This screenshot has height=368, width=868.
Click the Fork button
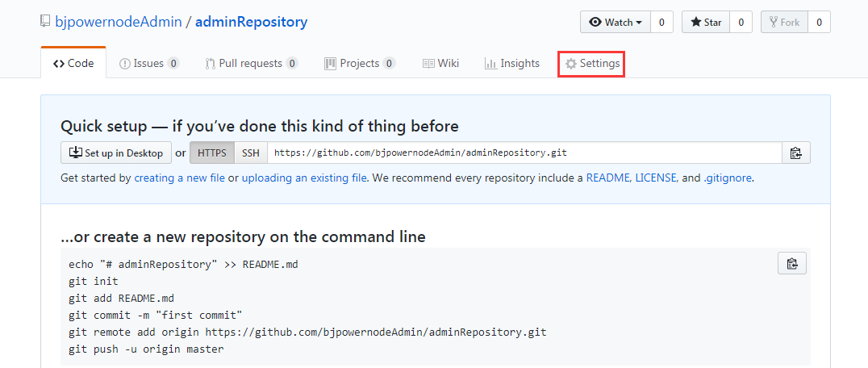coord(783,23)
